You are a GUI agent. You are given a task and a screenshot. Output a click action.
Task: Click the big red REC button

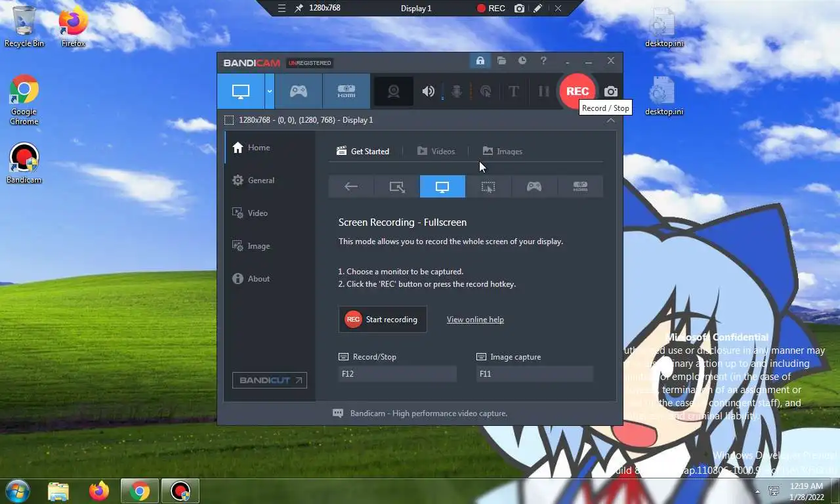[x=577, y=91]
